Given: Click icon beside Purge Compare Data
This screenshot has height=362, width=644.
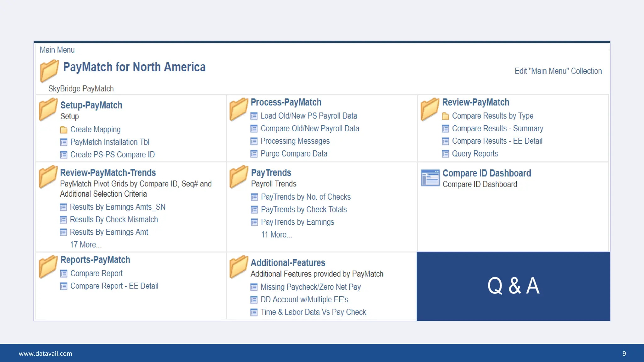Looking at the screenshot, I should [x=254, y=154].
